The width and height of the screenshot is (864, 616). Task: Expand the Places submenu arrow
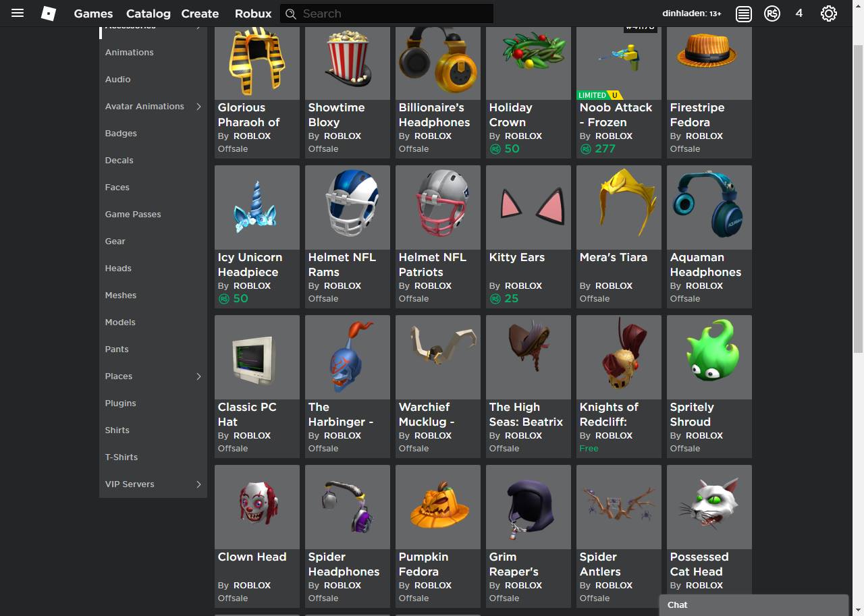pos(198,376)
